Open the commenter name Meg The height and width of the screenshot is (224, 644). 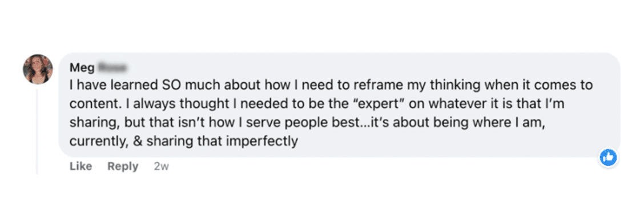coord(82,67)
